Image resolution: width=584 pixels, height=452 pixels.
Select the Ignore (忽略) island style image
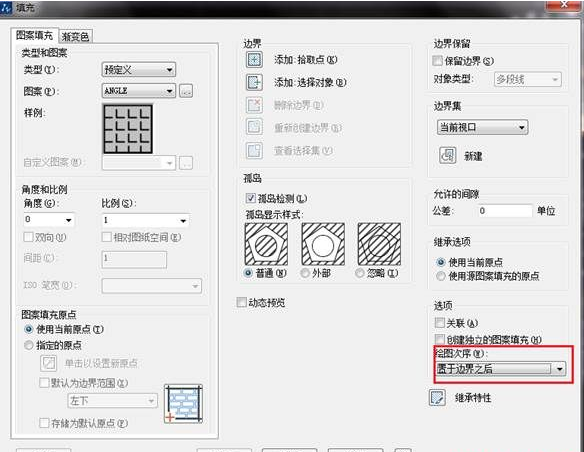click(x=379, y=244)
